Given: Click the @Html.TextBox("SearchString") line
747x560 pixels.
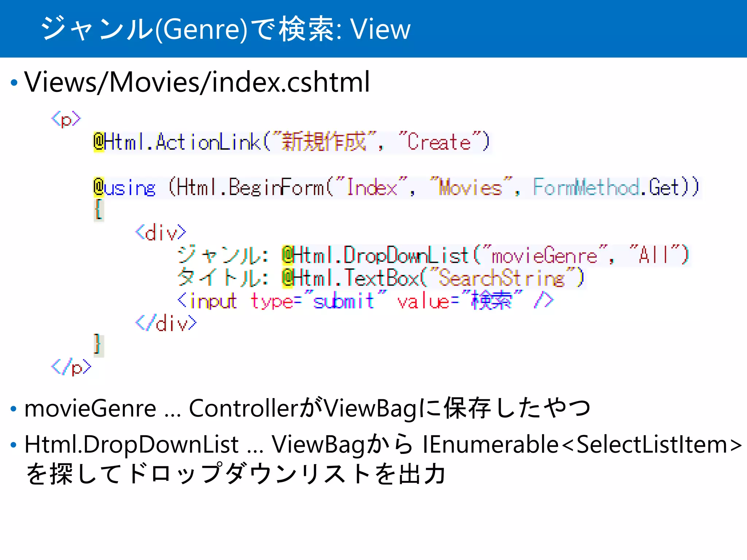Looking at the screenshot, I should pos(433,278).
